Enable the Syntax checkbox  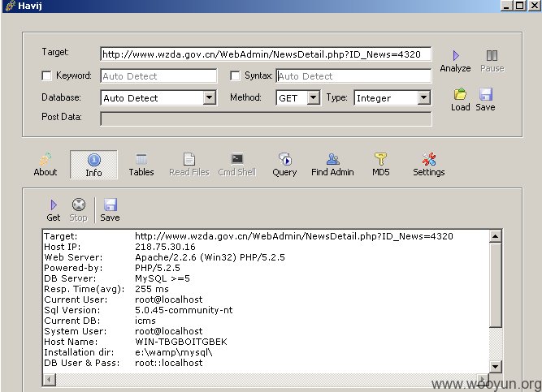pos(235,75)
